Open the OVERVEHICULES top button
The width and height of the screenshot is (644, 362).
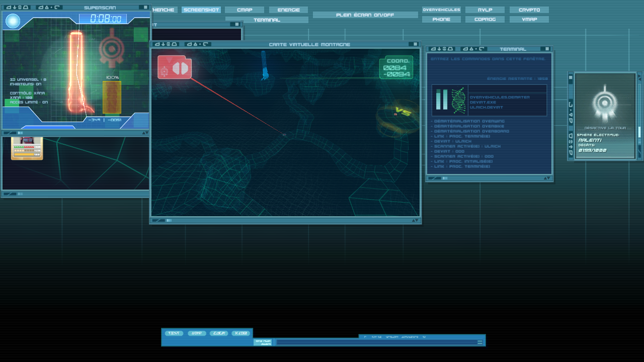click(x=441, y=10)
